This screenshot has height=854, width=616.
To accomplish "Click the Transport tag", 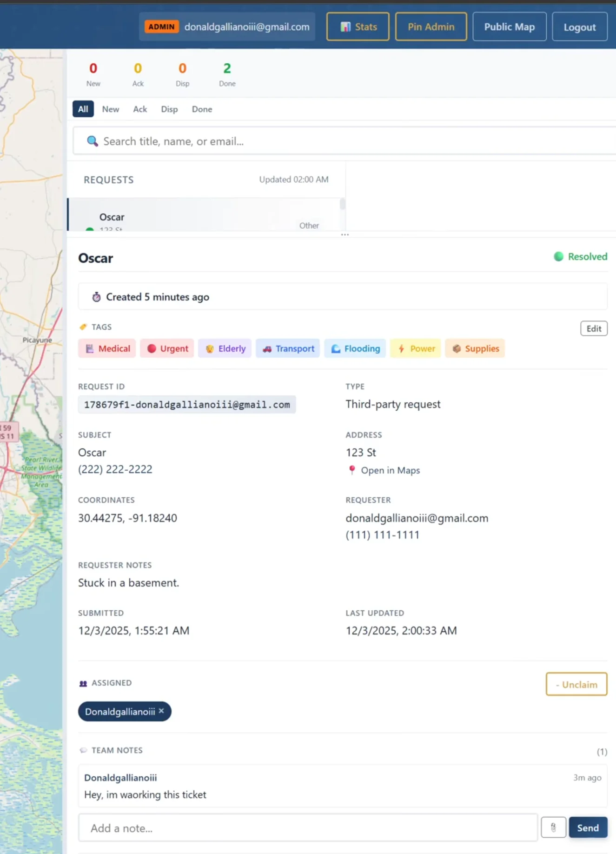I will click(288, 348).
